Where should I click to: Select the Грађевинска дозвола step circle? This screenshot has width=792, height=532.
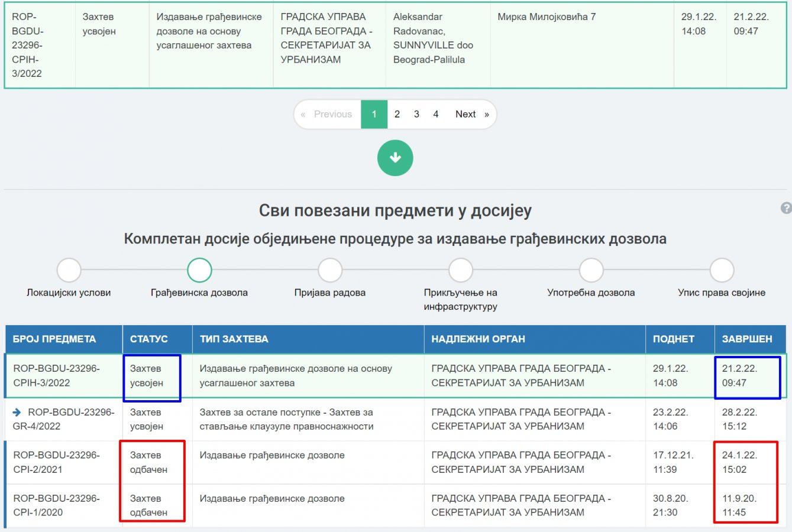(199, 270)
